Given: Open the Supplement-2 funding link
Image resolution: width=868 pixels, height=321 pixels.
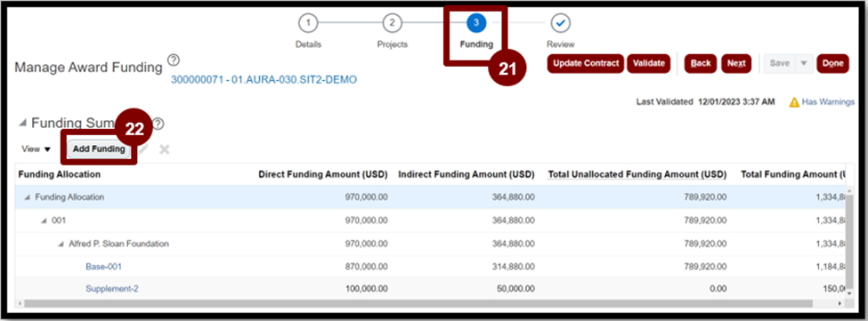Looking at the screenshot, I should point(112,289).
